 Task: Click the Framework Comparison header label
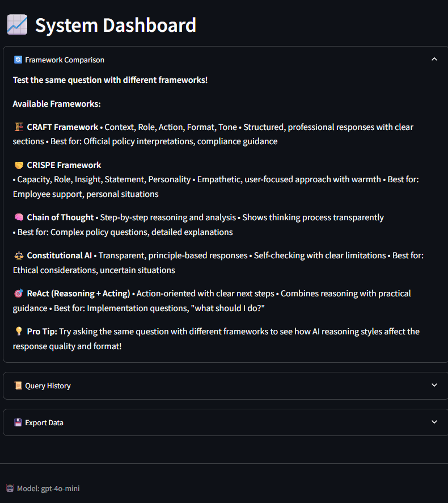(x=65, y=60)
